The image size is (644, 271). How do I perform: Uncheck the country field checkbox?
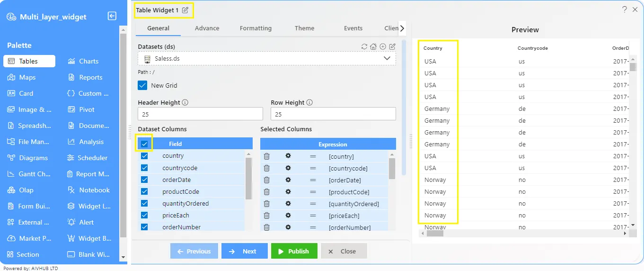[x=144, y=156]
